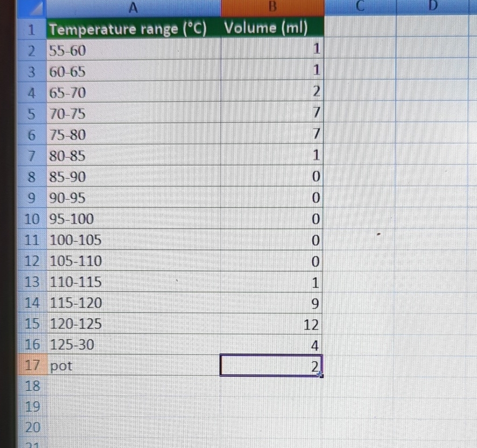This screenshot has height=448, width=477.
Task: Select the cell with value 7 beside 70-75
Action: pos(272,113)
